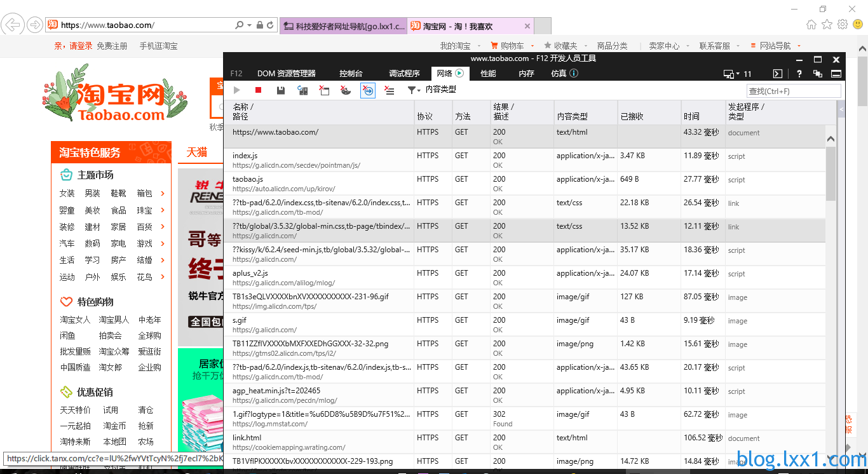Toggle clear entries on navigate icon
Viewport: 868px width, 474px height.
click(368, 90)
